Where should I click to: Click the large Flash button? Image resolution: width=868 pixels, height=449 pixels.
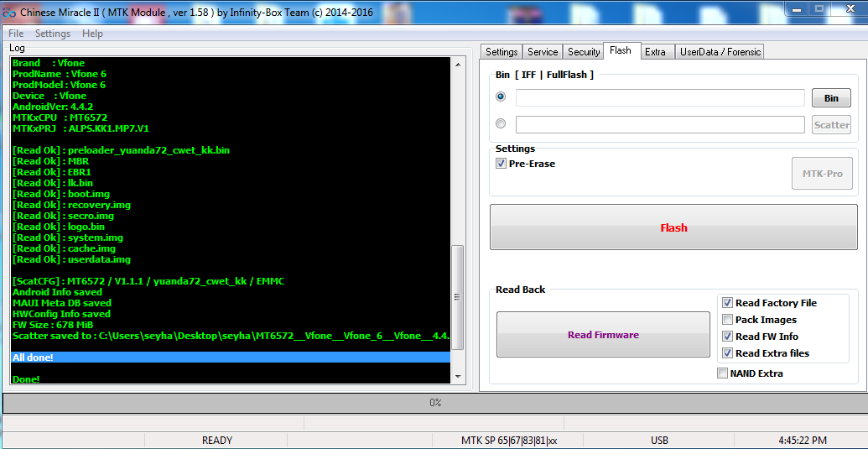(x=673, y=227)
